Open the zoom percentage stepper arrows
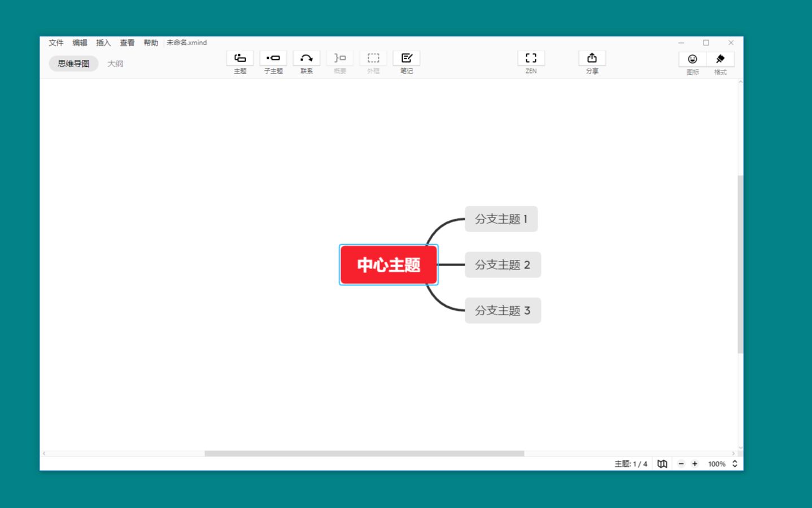The image size is (812, 508). [x=735, y=464]
